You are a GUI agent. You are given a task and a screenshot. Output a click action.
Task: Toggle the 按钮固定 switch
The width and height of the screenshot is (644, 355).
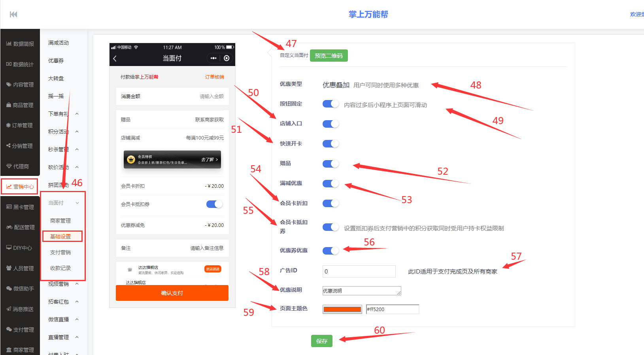pos(330,104)
